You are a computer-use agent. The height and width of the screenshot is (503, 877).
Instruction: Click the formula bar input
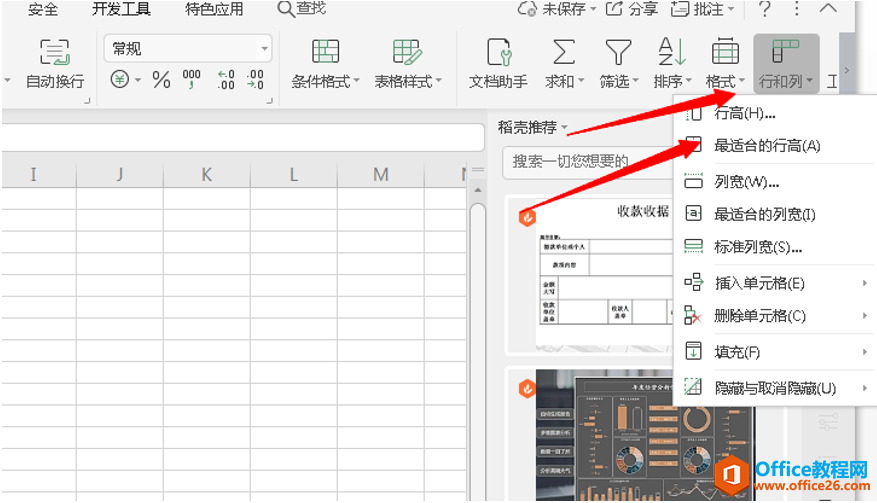pos(243,137)
